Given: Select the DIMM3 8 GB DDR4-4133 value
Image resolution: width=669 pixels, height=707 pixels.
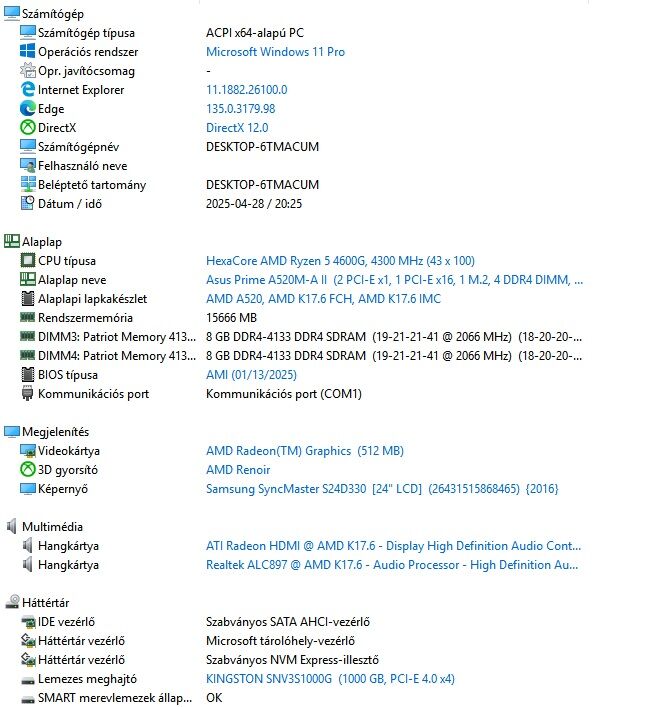Looking at the screenshot, I should click(x=394, y=336).
